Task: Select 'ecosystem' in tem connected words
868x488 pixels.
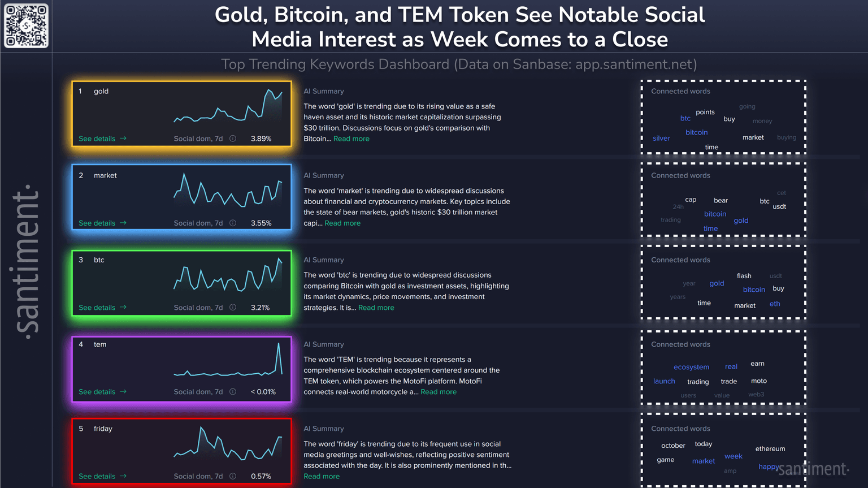Action: pyautogui.click(x=691, y=367)
